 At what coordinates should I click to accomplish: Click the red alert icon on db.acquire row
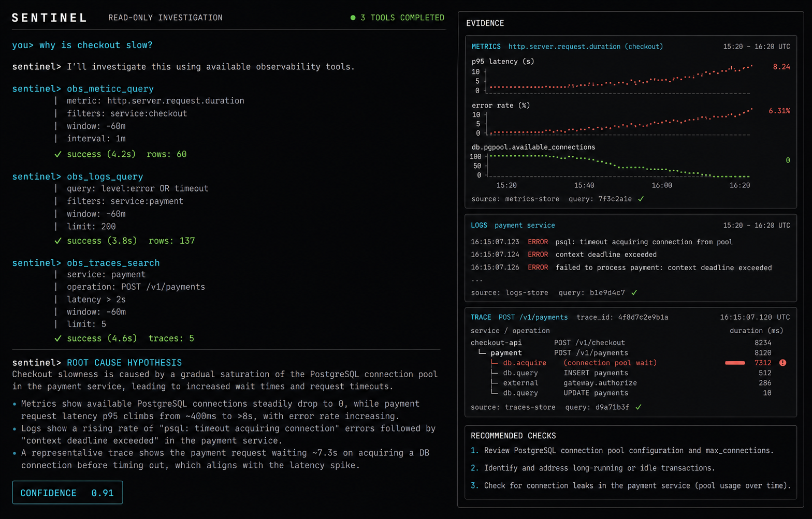(782, 363)
